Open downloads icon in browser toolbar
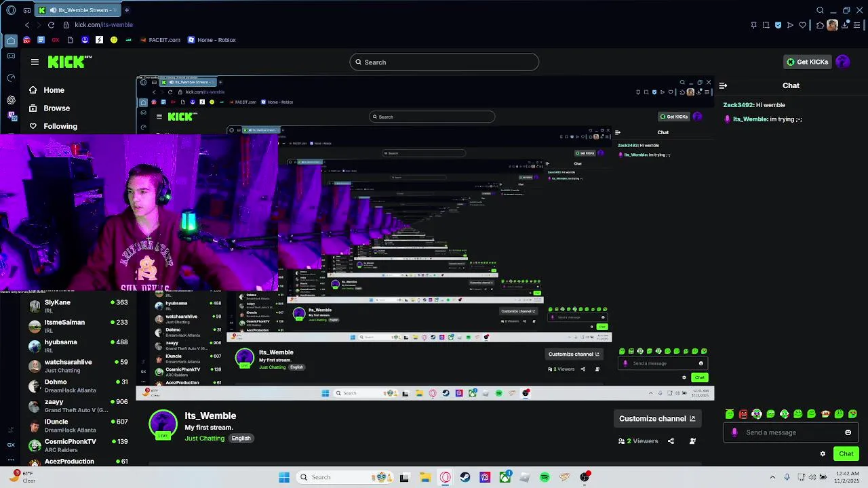This screenshot has width=868, height=488. pos(845,25)
